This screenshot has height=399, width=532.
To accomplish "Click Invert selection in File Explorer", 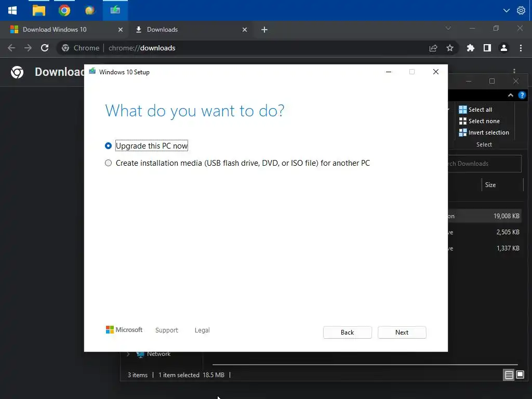I will click(x=484, y=132).
